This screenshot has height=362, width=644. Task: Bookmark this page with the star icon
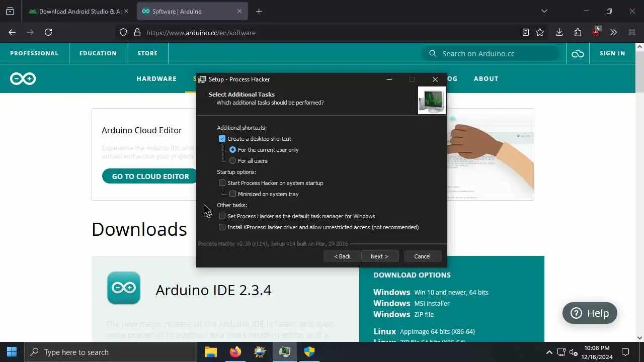click(540, 32)
